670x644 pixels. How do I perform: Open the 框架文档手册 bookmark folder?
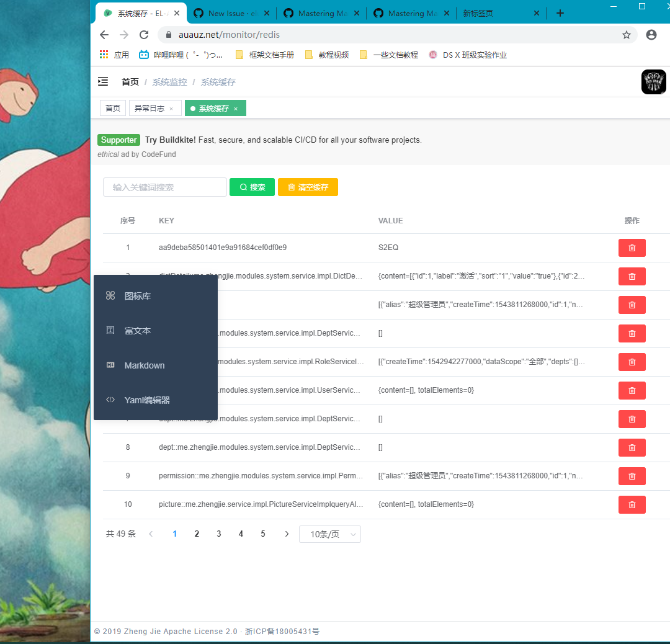click(x=265, y=55)
